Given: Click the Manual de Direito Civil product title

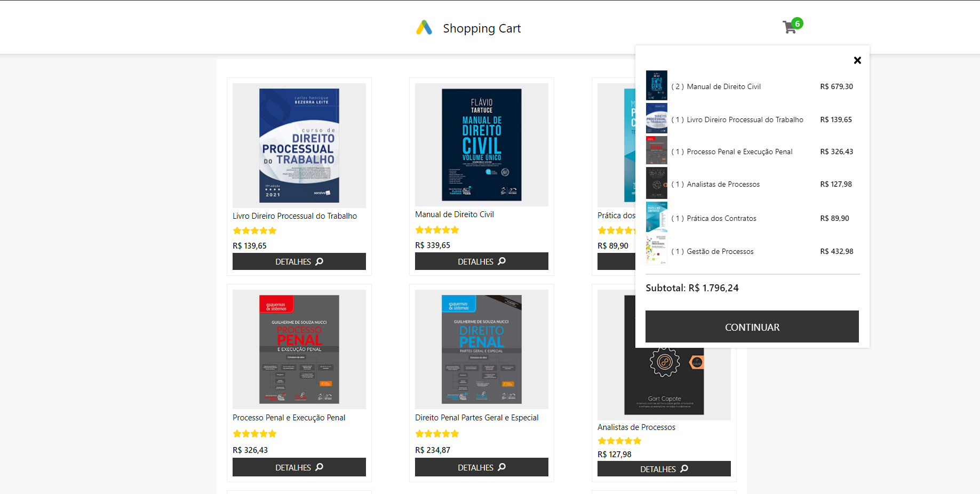Looking at the screenshot, I should click(x=455, y=214).
